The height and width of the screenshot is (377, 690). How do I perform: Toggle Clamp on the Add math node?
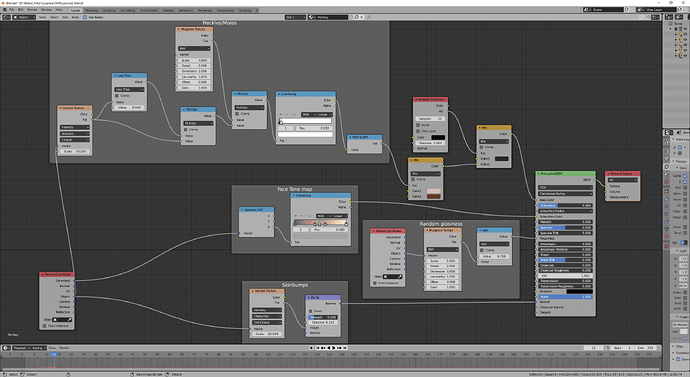482,250
